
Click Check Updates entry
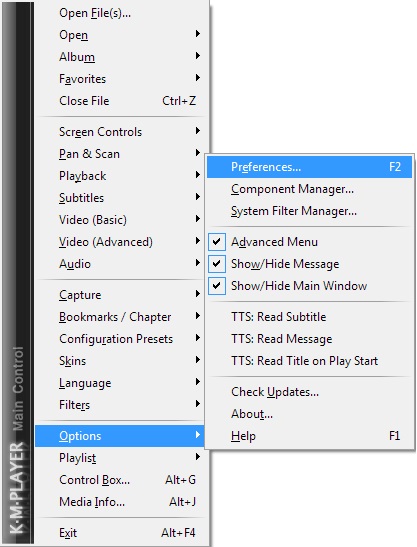[309, 392]
